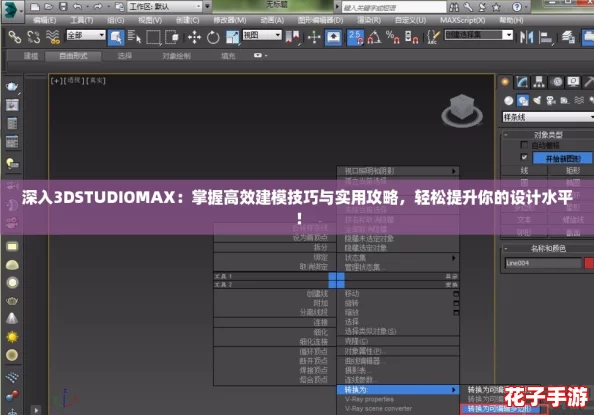Click the Open File folder icon
The width and height of the screenshot is (594, 415).
(x=48, y=6)
